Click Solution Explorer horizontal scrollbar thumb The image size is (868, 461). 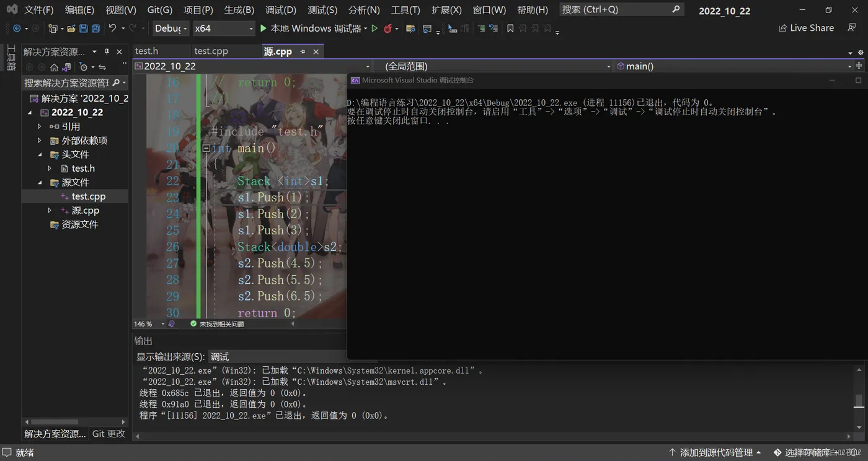click(x=55, y=422)
